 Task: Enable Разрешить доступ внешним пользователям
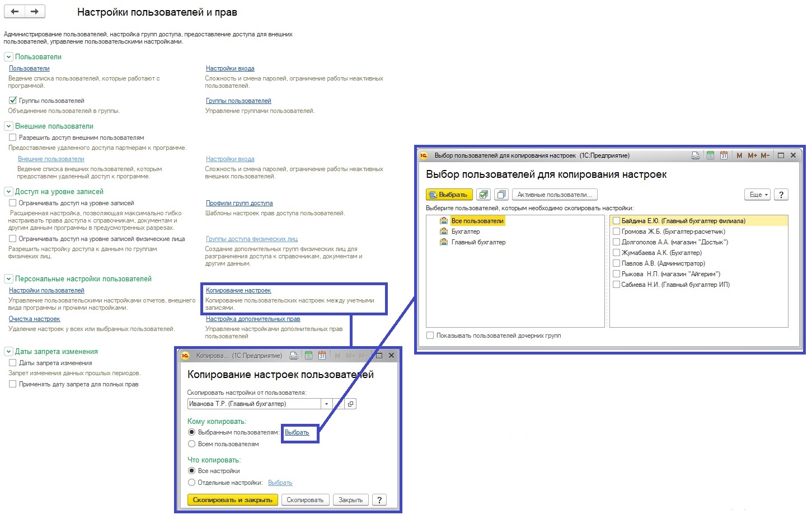13,138
